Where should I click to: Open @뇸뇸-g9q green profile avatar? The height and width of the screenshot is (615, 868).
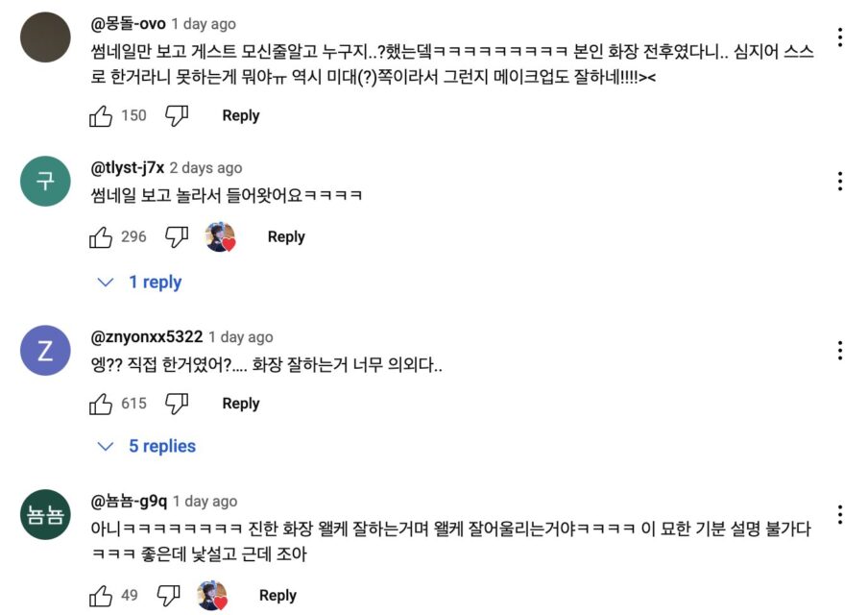coord(45,514)
